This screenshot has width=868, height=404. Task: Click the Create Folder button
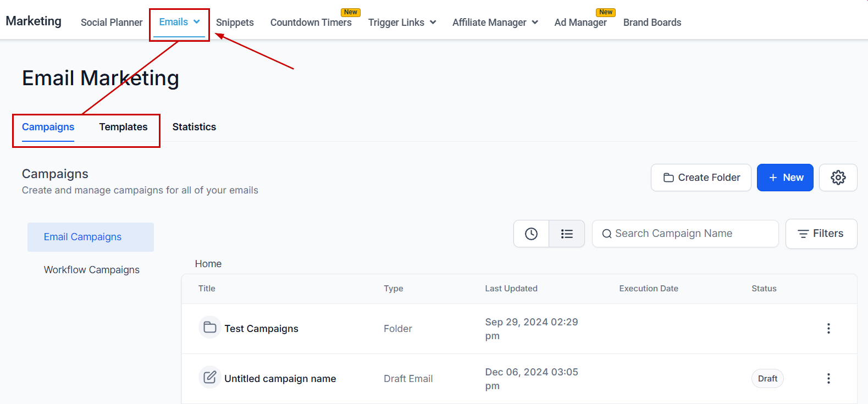(x=701, y=178)
